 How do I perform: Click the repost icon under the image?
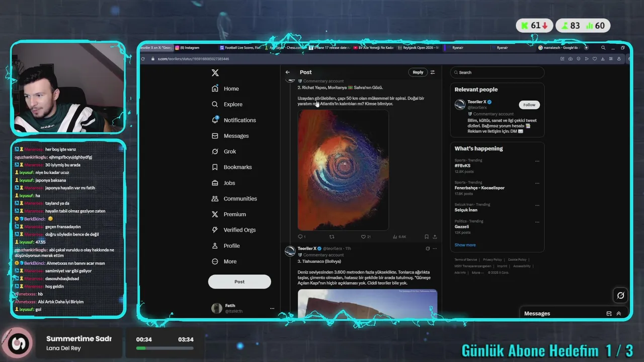[x=332, y=237]
